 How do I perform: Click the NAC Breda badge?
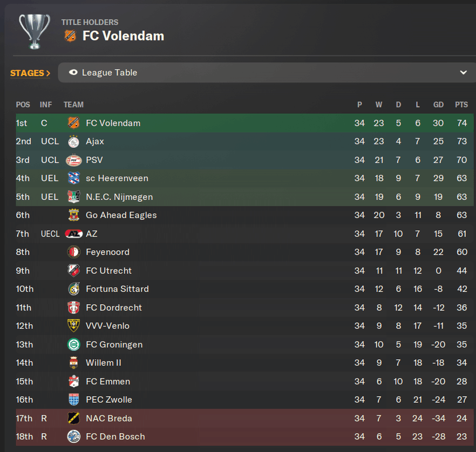click(x=73, y=419)
